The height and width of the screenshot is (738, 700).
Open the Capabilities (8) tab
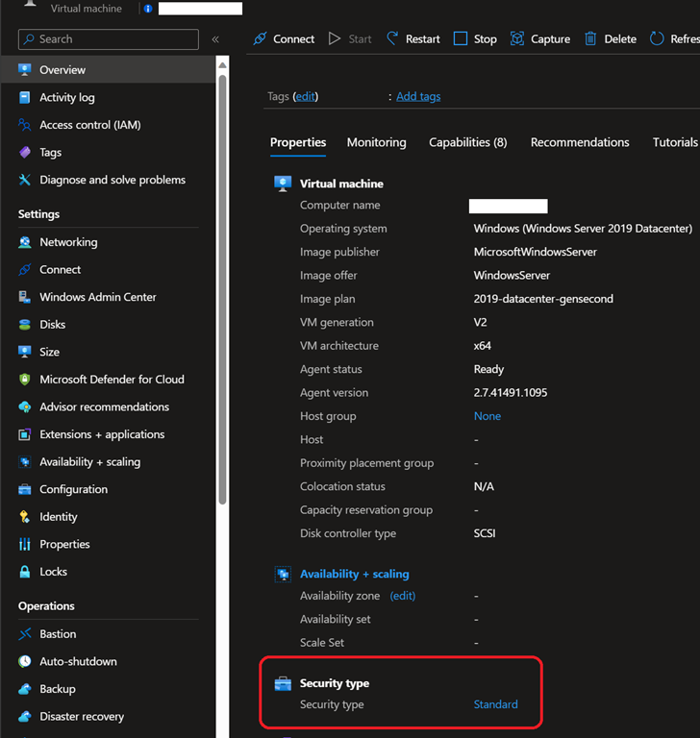pos(467,142)
